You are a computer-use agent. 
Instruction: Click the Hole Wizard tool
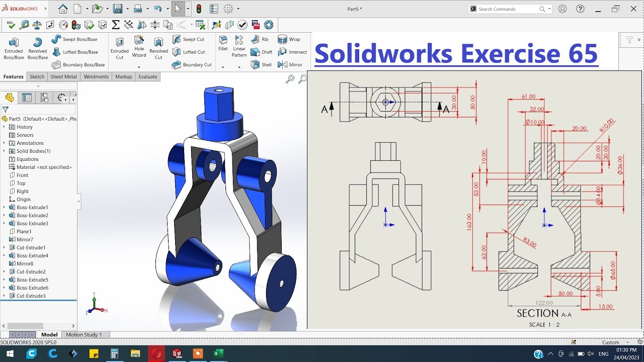(x=139, y=47)
